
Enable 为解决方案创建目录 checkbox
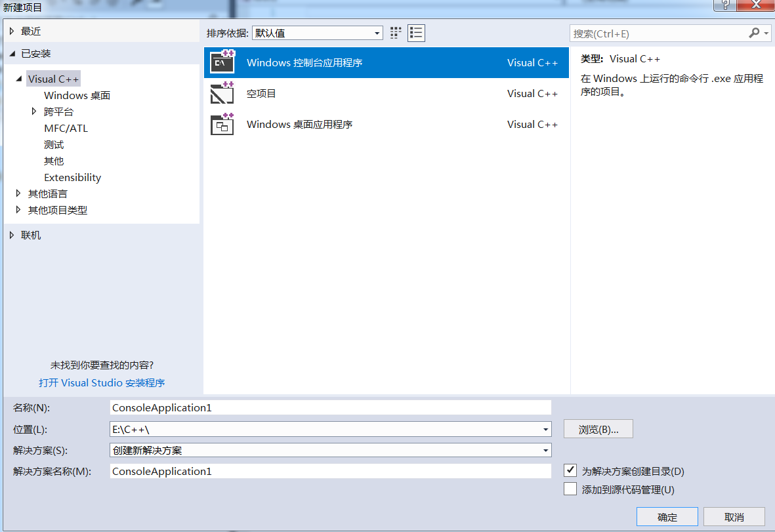tap(570, 470)
